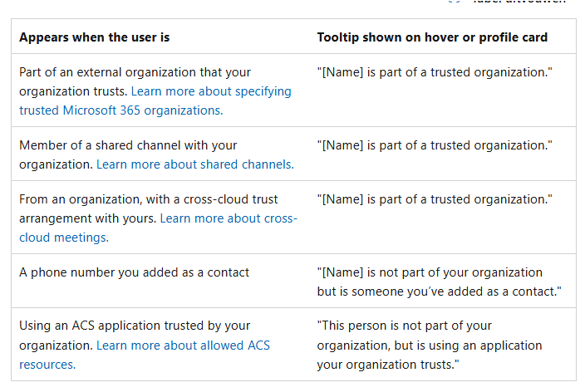Viewport: 585px width, 392px height.
Task: Click the 'Member of a shared channel' text
Action: tap(128, 145)
